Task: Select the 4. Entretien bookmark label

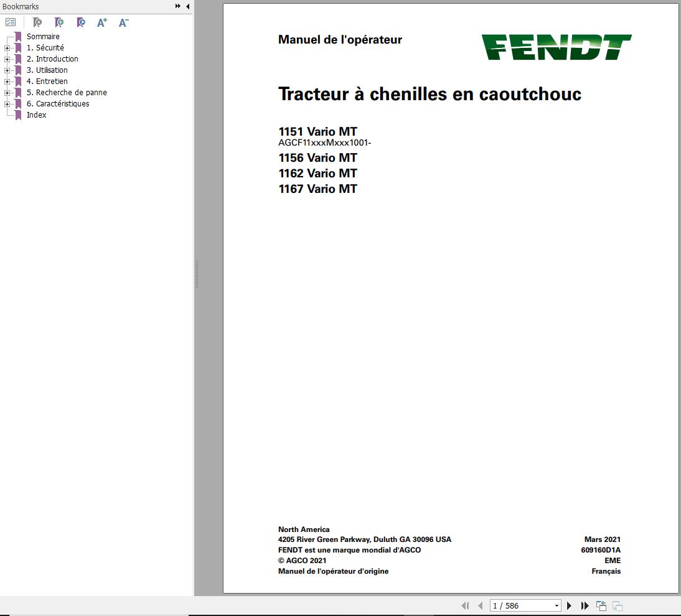Action: 47,81
